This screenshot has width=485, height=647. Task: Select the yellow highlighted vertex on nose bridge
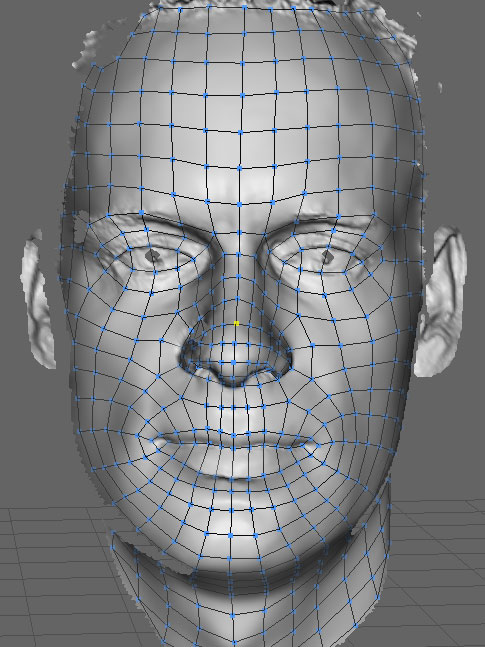[237, 323]
